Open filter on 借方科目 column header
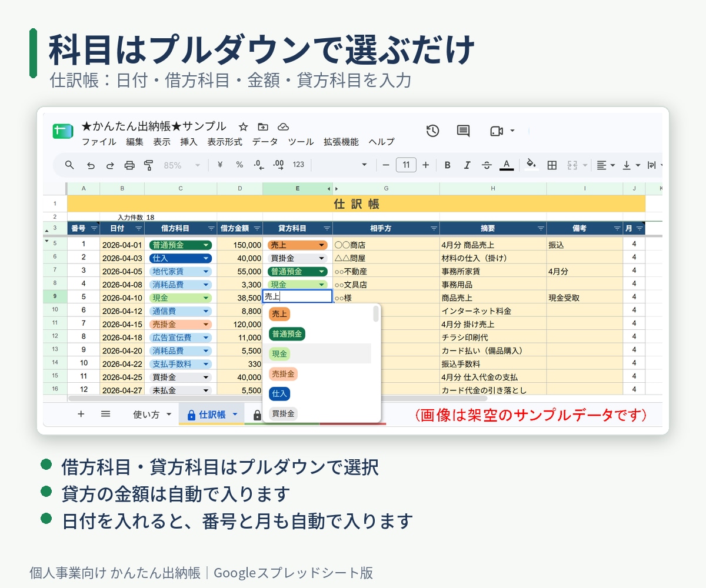 pyautogui.click(x=211, y=229)
